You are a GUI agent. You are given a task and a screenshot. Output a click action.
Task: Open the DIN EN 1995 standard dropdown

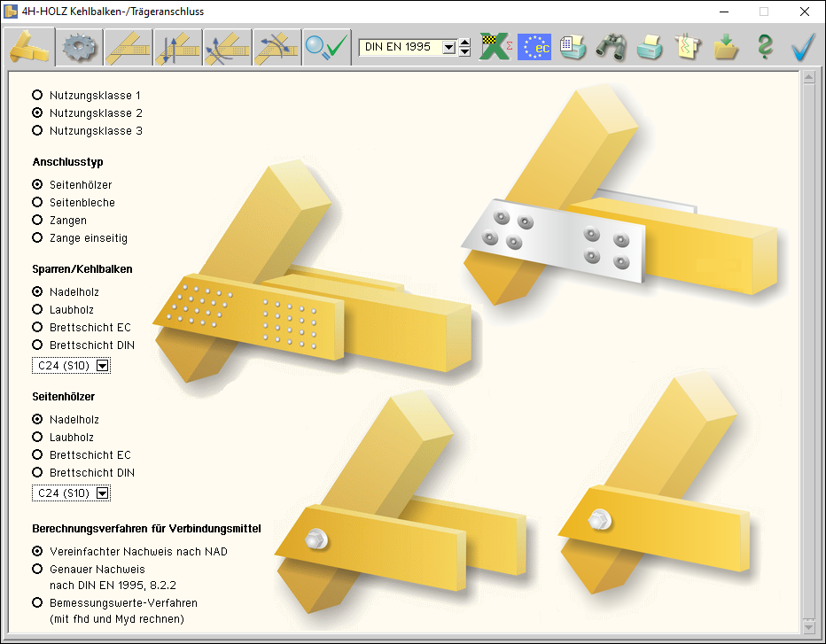[448, 47]
